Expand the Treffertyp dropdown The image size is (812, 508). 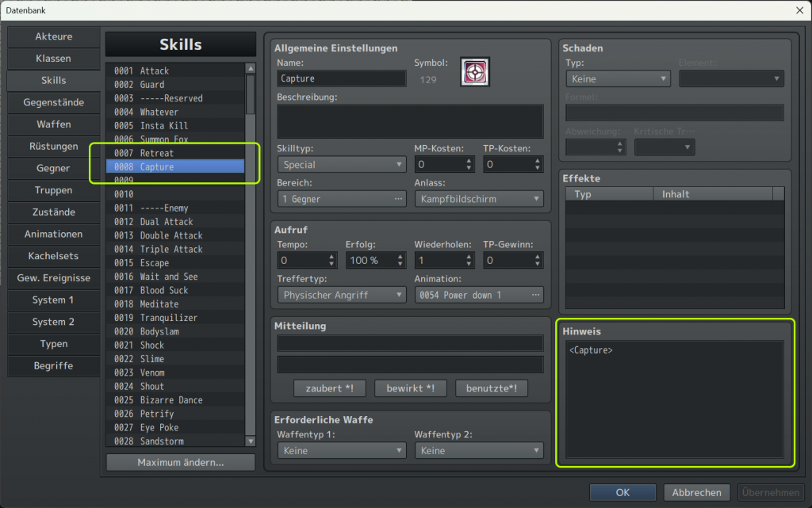341,295
